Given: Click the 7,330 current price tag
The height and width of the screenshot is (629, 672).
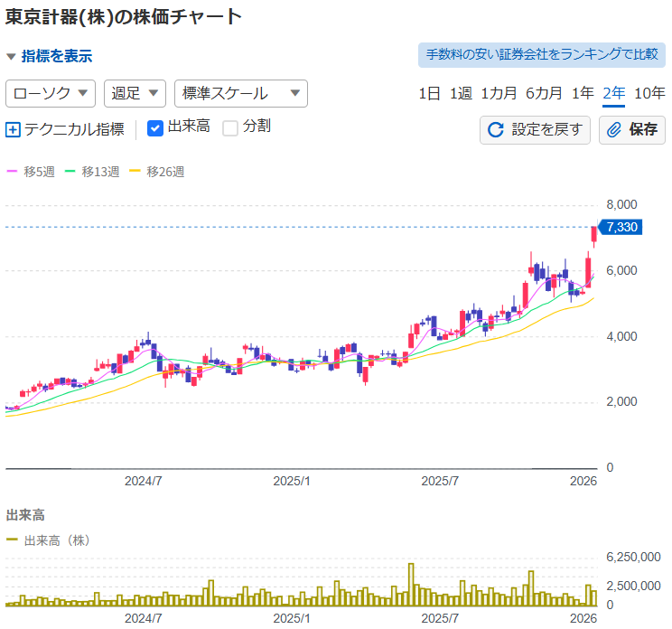Looking at the screenshot, I should 622,227.
